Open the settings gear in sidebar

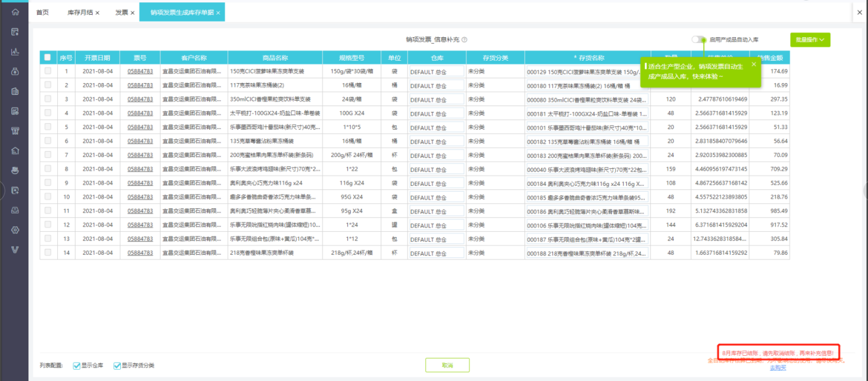[x=15, y=229]
